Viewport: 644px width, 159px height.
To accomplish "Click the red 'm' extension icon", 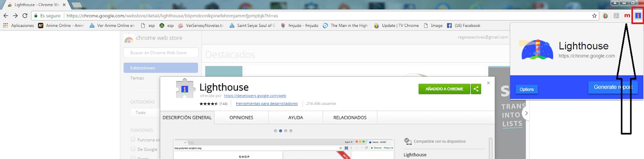I will point(627,16).
